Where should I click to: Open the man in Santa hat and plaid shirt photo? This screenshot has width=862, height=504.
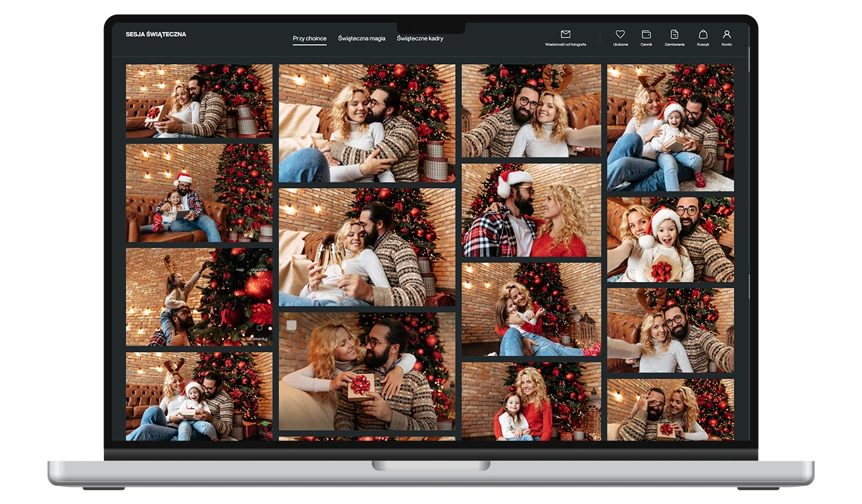pos(531,210)
